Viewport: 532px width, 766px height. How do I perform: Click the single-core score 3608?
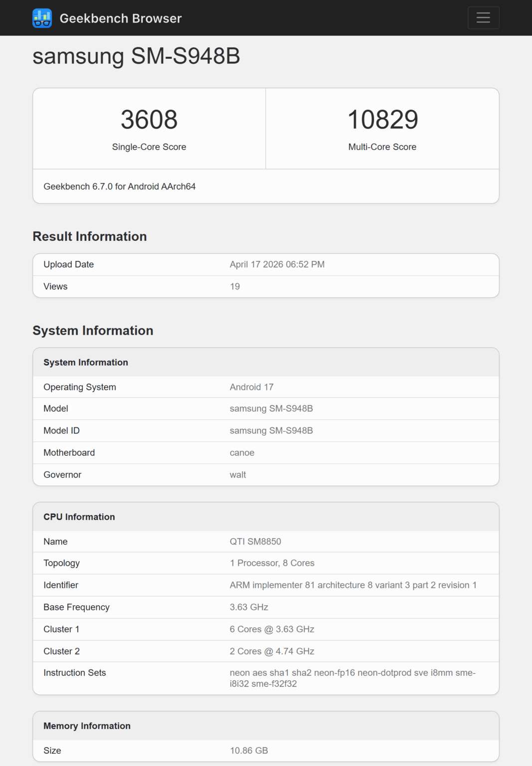tap(149, 120)
